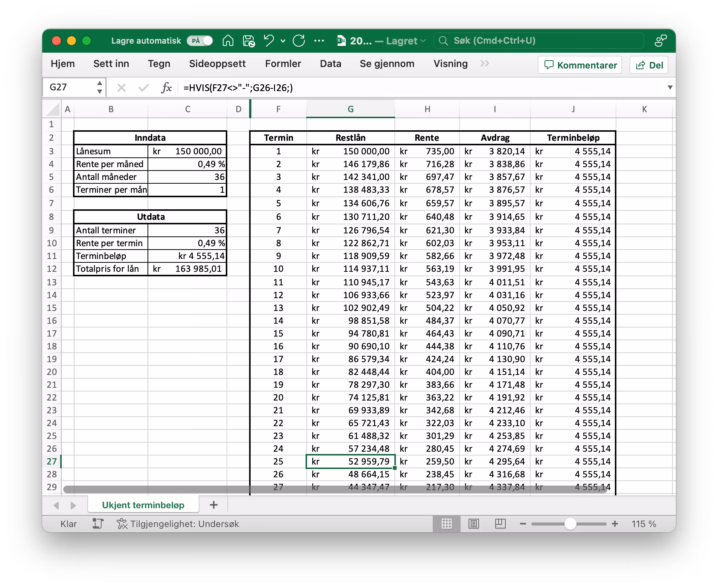This screenshot has height=588, width=718.
Task: Go to next sheet arrow
Action: click(x=73, y=505)
